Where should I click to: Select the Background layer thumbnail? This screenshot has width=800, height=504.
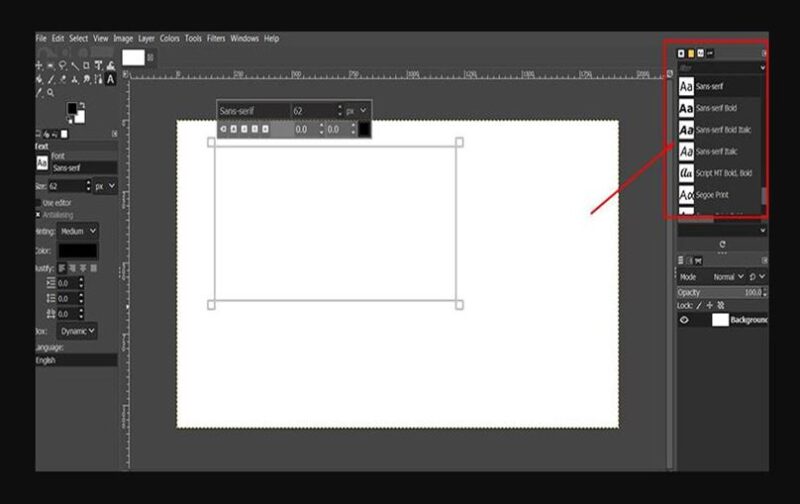(x=720, y=320)
